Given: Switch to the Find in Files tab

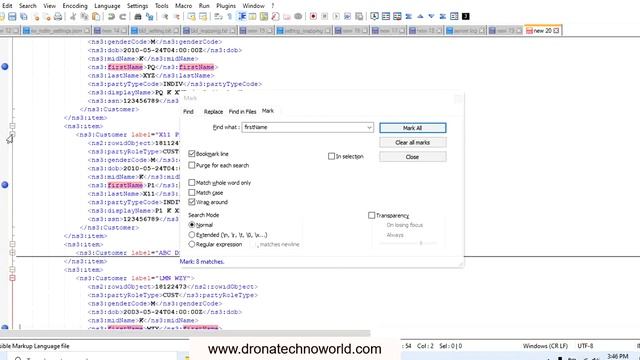Looking at the screenshot, I should [242, 111].
